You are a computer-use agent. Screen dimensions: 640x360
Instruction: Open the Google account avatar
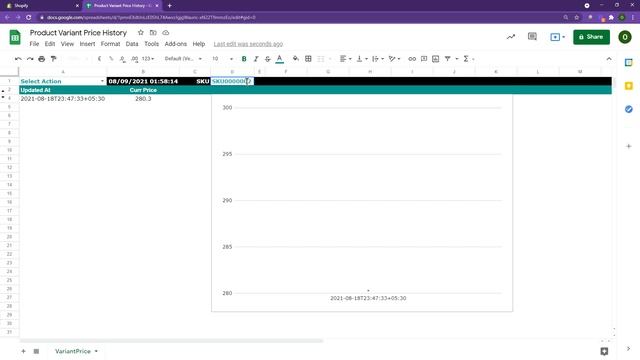pos(625,37)
